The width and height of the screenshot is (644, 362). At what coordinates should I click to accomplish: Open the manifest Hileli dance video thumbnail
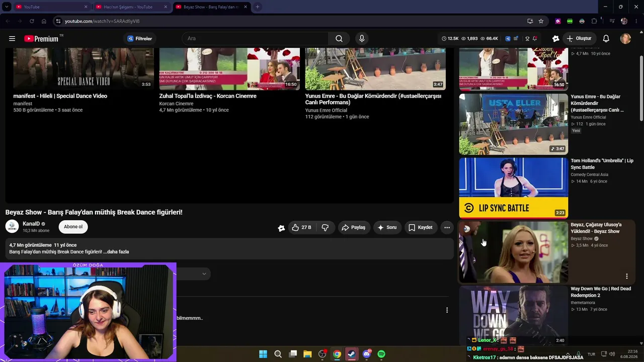[84, 69]
